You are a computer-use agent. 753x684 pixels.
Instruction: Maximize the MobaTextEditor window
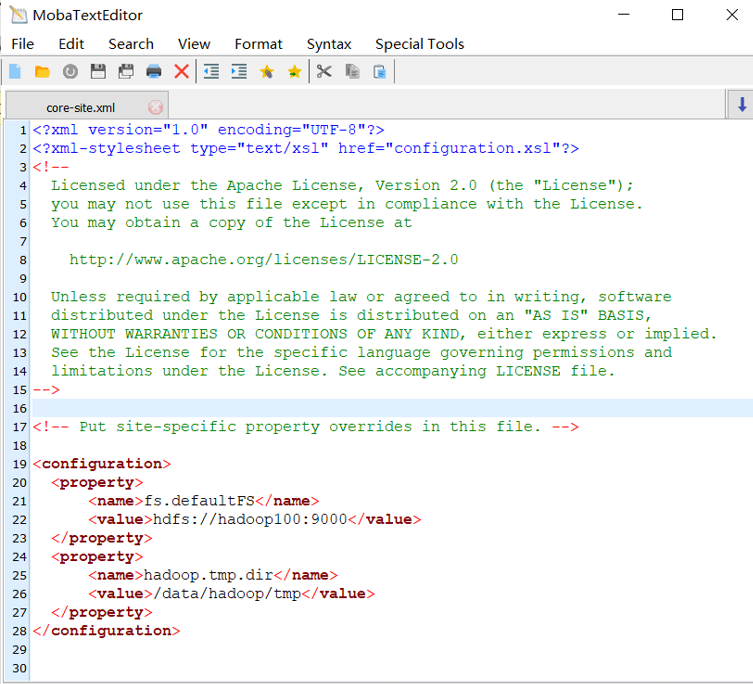point(677,15)
